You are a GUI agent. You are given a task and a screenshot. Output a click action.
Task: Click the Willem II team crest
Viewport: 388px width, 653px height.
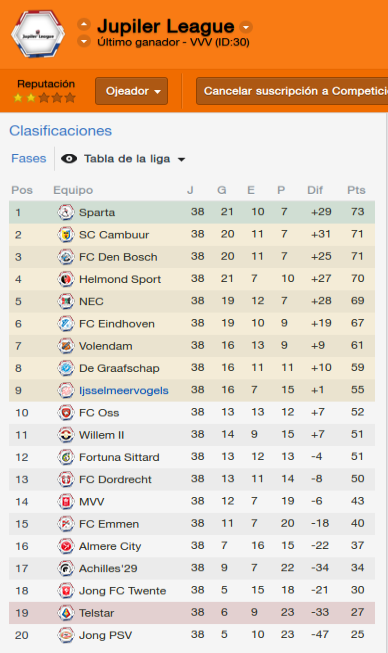(x=66, y=435)
